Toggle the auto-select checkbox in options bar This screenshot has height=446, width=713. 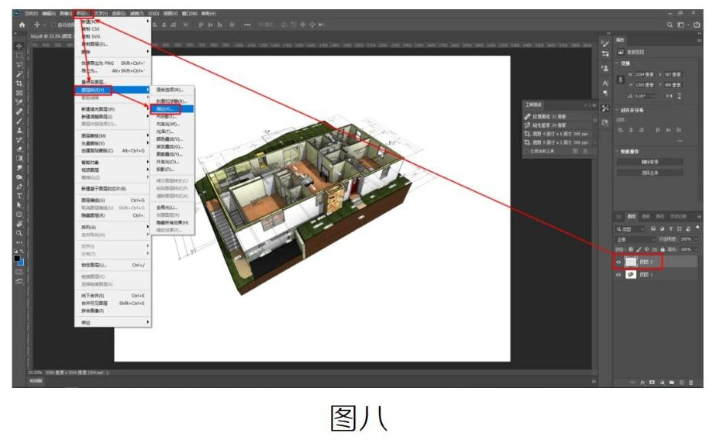click(x=53, y=25)
